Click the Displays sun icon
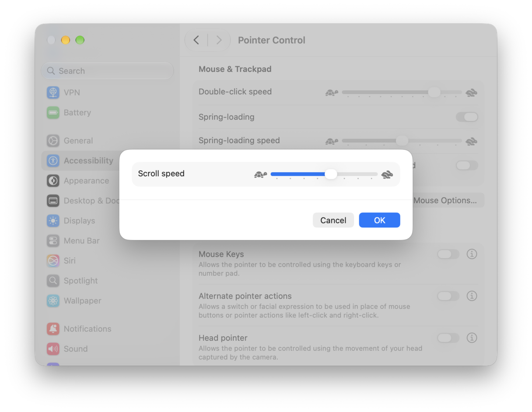This screenshot has width=532, height=412. (53, 221)
